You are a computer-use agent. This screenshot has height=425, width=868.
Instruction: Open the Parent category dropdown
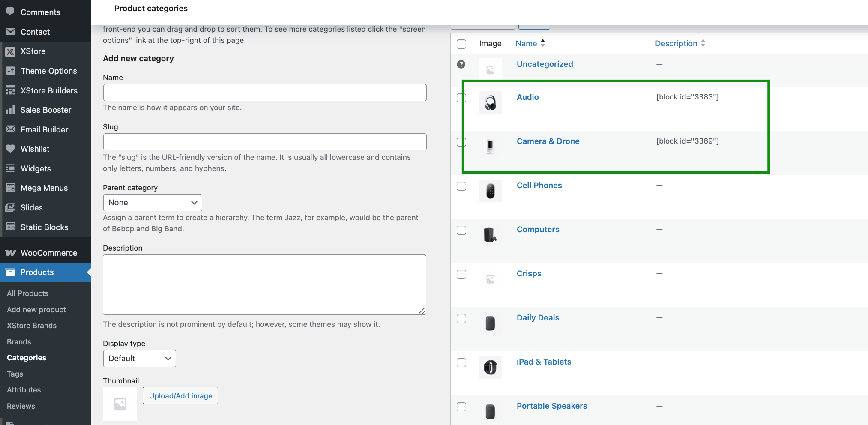pyautogui.click(x=153, y=203)
